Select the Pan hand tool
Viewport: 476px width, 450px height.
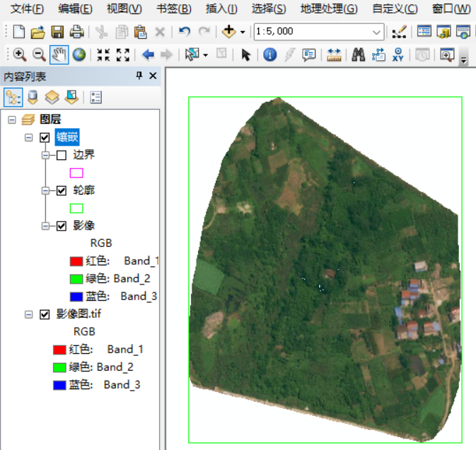pyautogui.click(x=59, y=55)
